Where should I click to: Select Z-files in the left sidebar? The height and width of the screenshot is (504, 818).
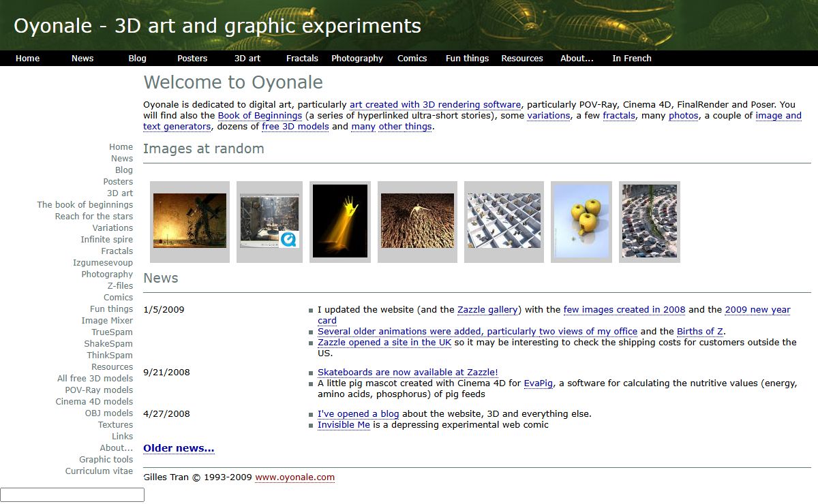[120, 286]
